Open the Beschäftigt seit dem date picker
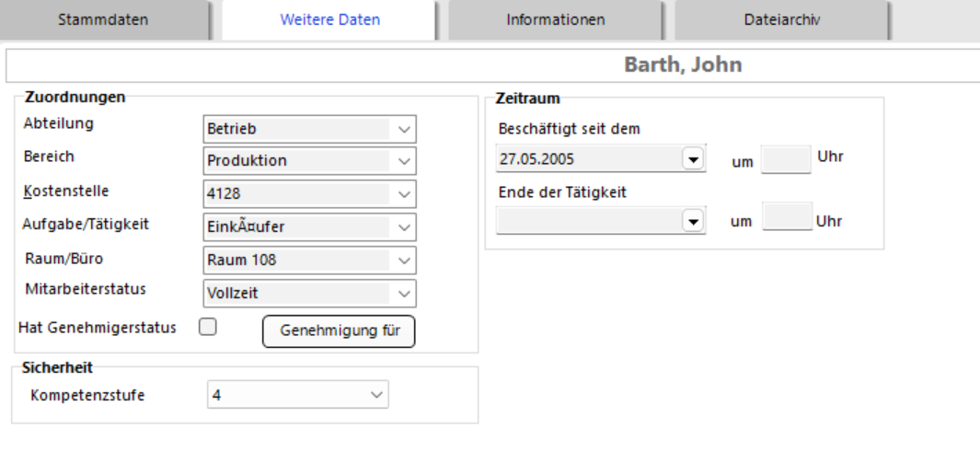Viewport: 980px width, 464px height. pyautogui.click(x=693, y=159)
